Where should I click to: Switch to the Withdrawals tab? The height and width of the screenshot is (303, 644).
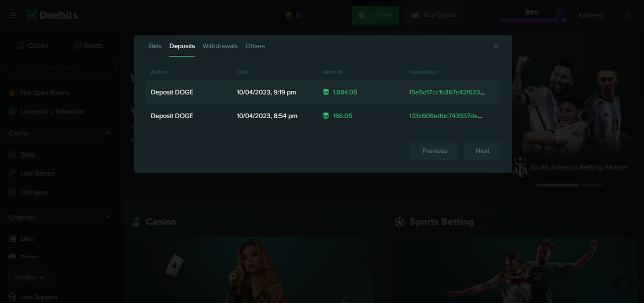pos(220,46)
